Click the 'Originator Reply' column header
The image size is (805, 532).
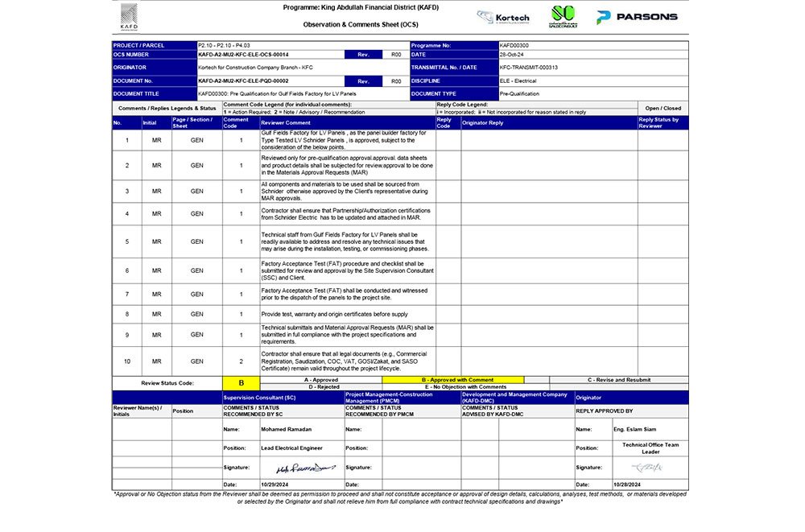coord(548,122)
